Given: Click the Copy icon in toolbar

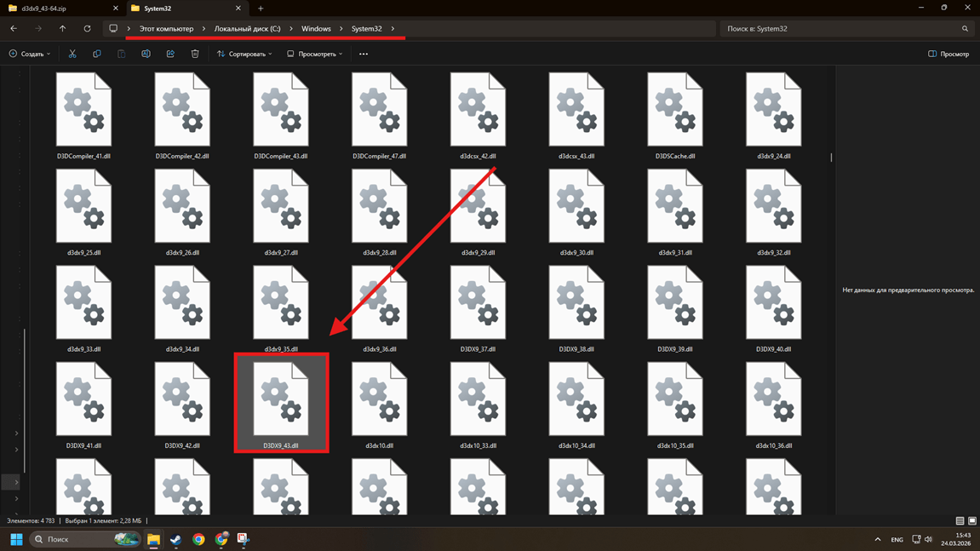Looking at the screenshot, I should tap(97, 54).
